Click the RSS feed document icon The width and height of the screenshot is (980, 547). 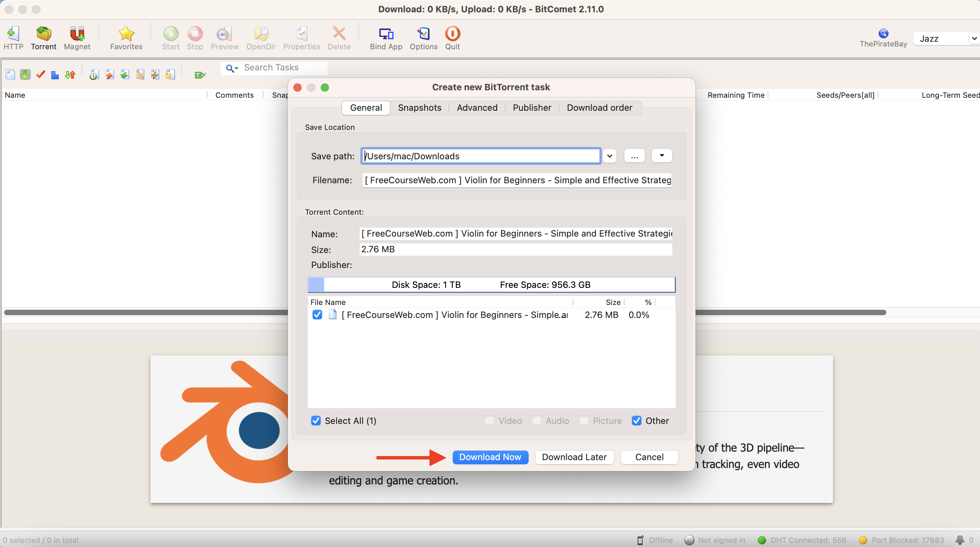click(140, 75)
